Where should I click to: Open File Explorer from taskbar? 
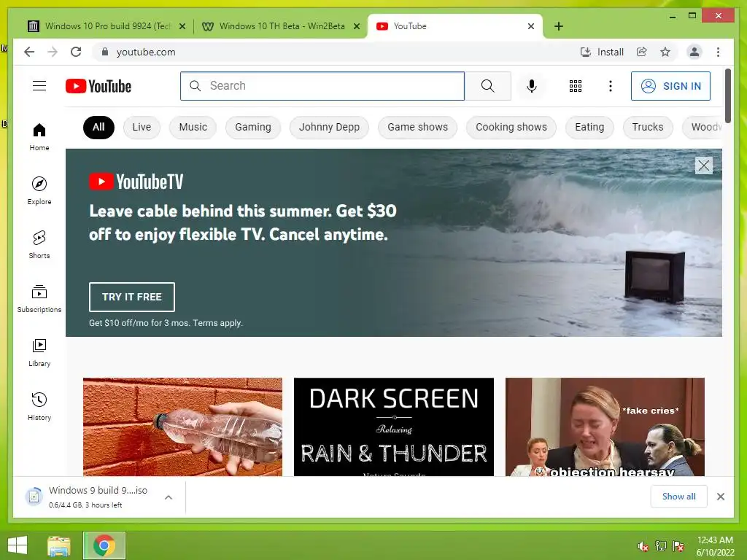pos(58,545)
